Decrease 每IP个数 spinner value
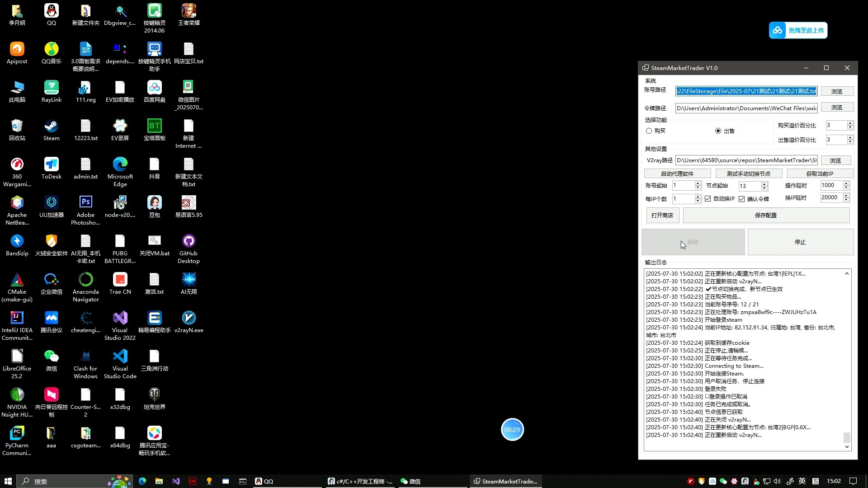This screenshot has height=488, width=868. click(x=698, y=201)
